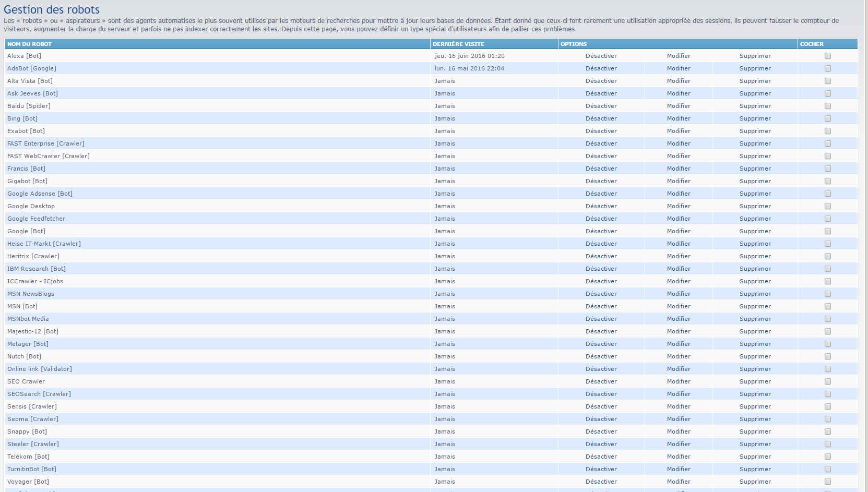
Task: Click the Gestion des robots heading
Action: pyautogui.click(x=52, y=9)
